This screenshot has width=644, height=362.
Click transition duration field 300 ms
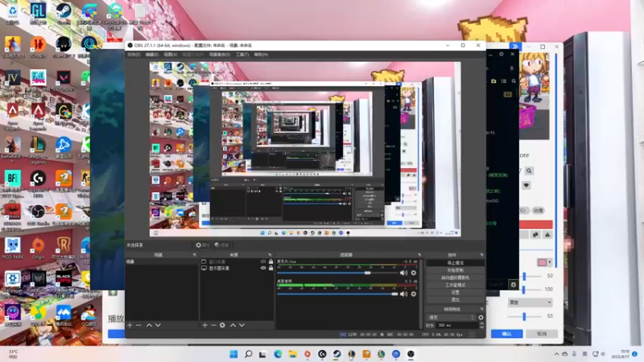point(456,325)
